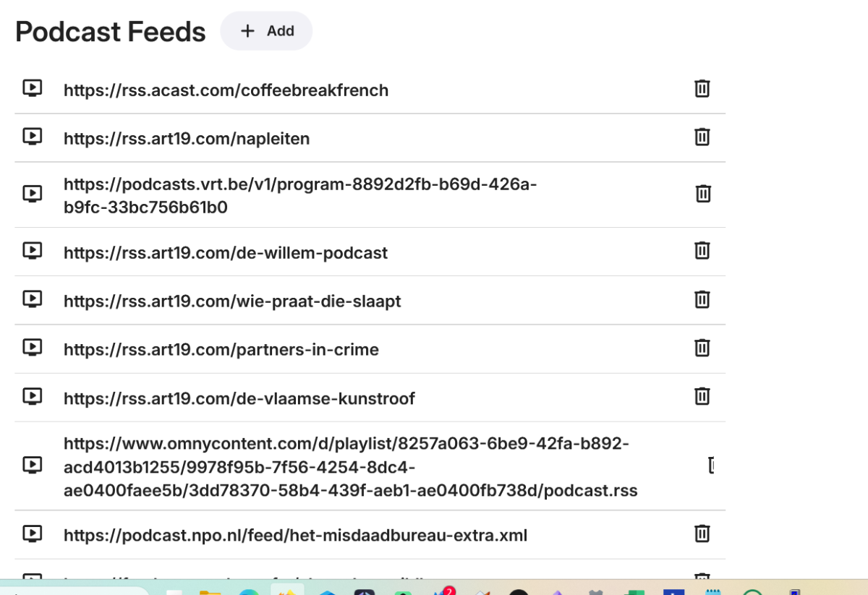The height and width of the screenshot is (595, 868).
Task: Click the feed icon beside partners-in-crime
Action: (x=32, y=348)
